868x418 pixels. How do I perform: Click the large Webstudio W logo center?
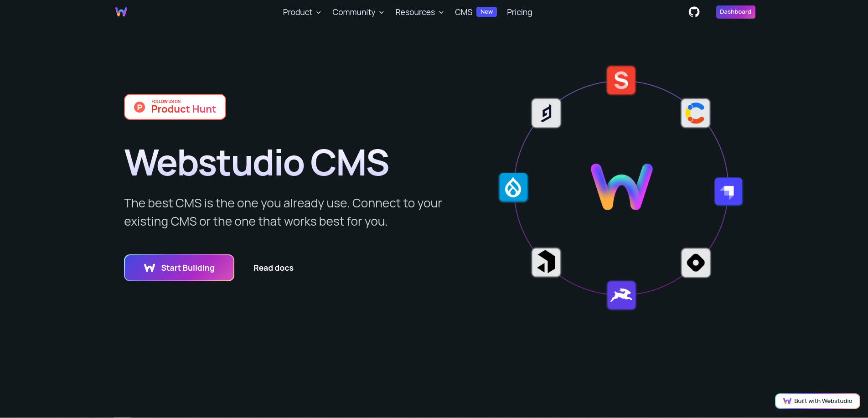(x=621, y=187)
